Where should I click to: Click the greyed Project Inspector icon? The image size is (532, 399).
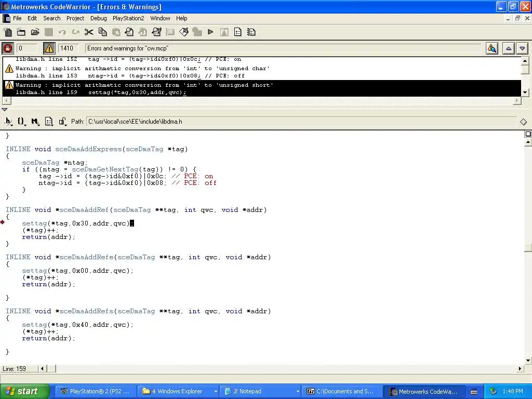click(x=224, y=32)
